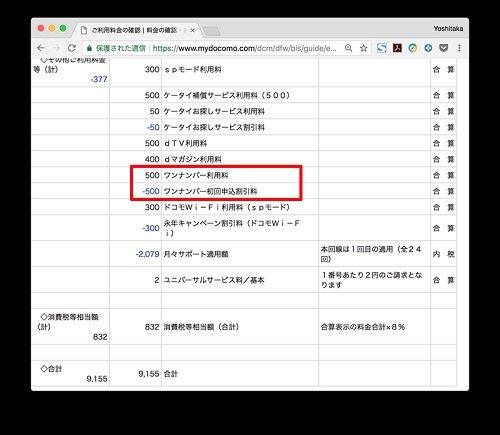Go back with the browser back arrow
The height and width of the screenshot is (435, 500).
(x=41, y=48)
